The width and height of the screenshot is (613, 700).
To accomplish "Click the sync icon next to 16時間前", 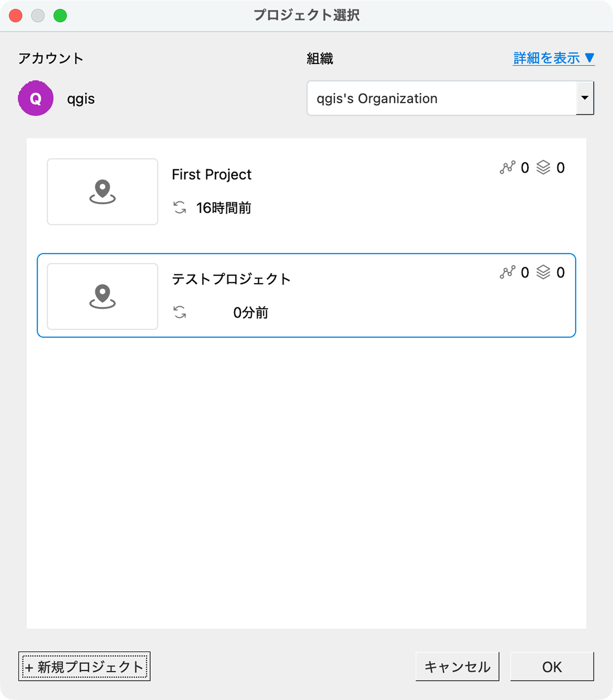I will [180, 207].
